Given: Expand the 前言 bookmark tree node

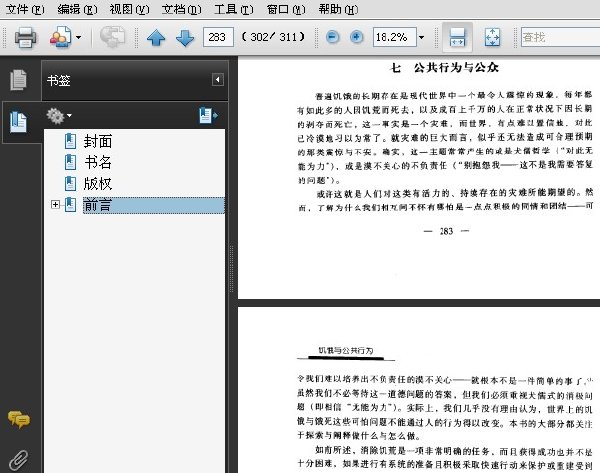Looking at the screenshot, I should coord(55,205).
